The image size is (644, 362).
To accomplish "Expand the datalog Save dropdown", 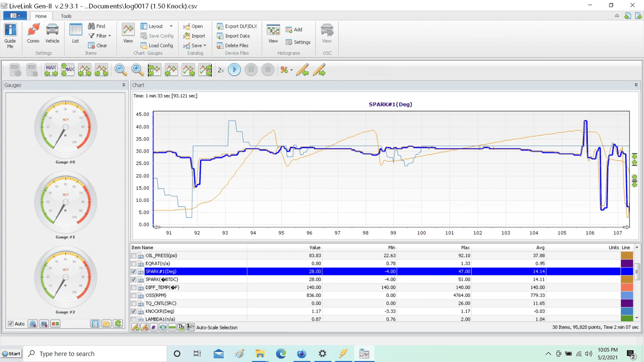I will point(205,45).
